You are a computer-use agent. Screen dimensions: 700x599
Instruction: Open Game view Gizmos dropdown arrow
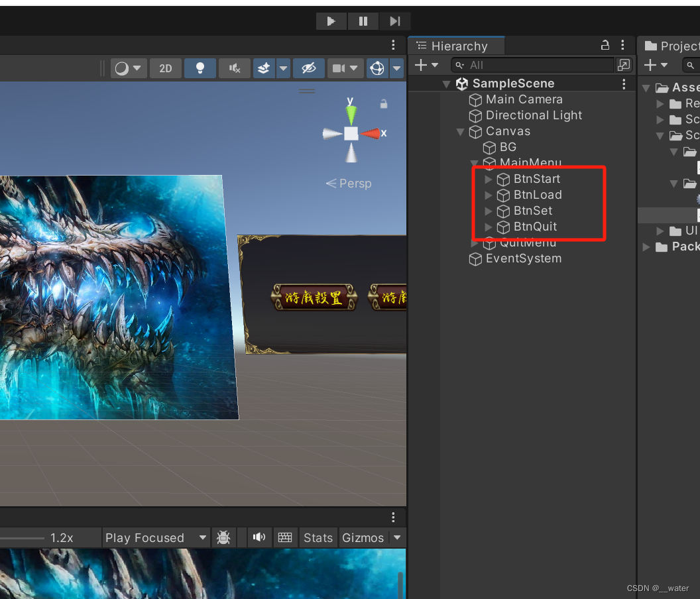(397, 537)
